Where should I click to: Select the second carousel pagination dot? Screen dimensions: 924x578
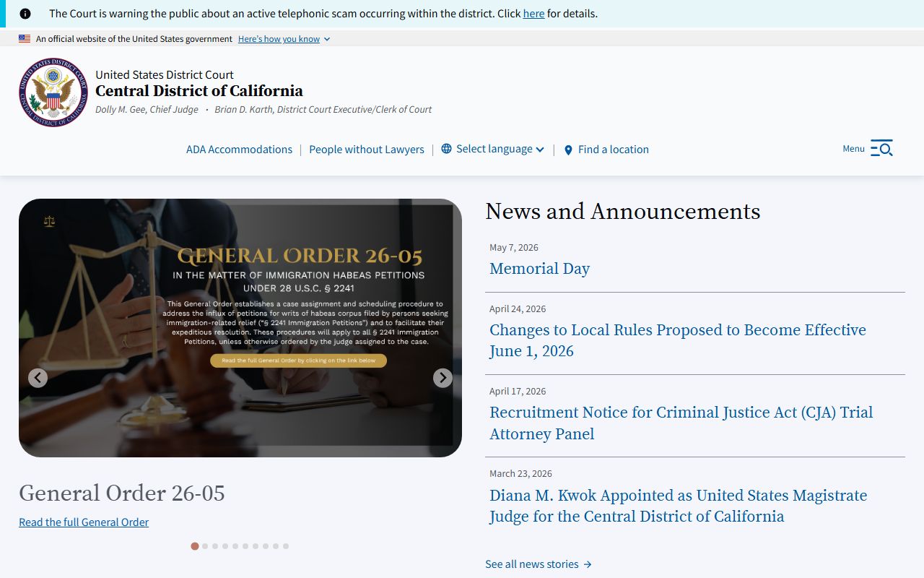pyautogui.click(x=205, y=546)
